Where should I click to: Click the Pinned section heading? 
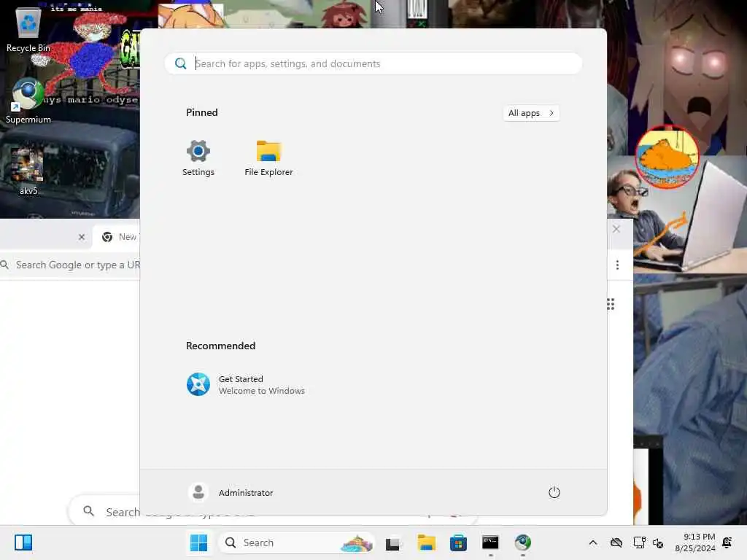coord(201,112)
